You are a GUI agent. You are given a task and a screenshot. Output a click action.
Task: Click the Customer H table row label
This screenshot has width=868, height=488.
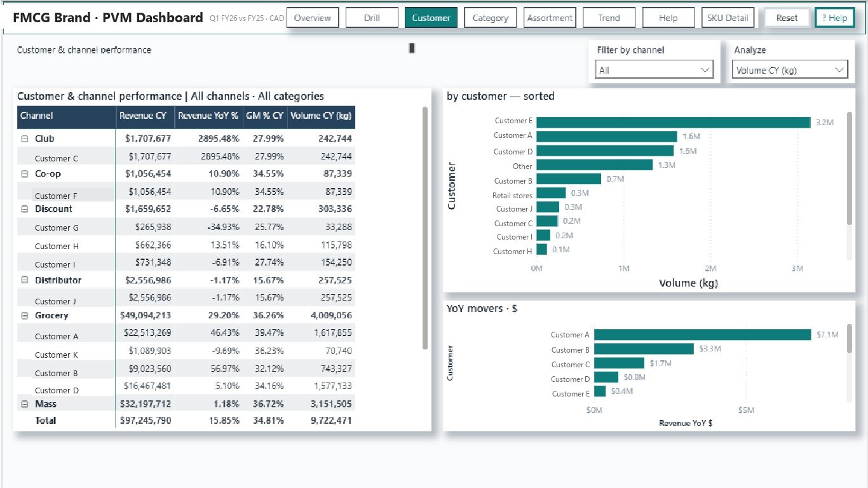click(57, 247)
